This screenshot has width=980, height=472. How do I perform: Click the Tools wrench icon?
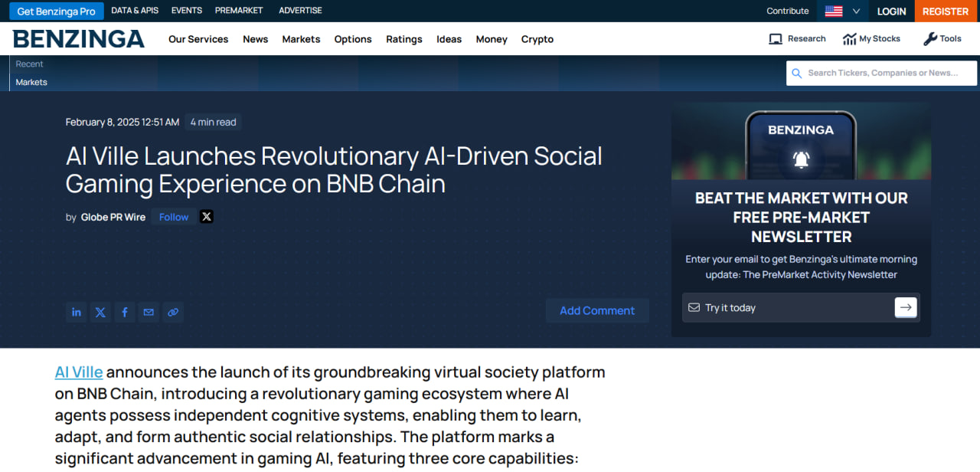[930, 39]
